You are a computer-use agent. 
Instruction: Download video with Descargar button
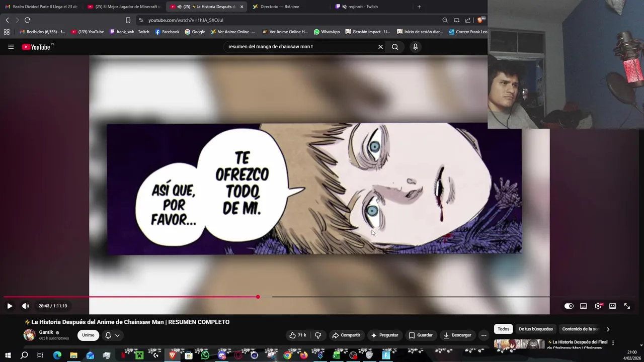457,335
